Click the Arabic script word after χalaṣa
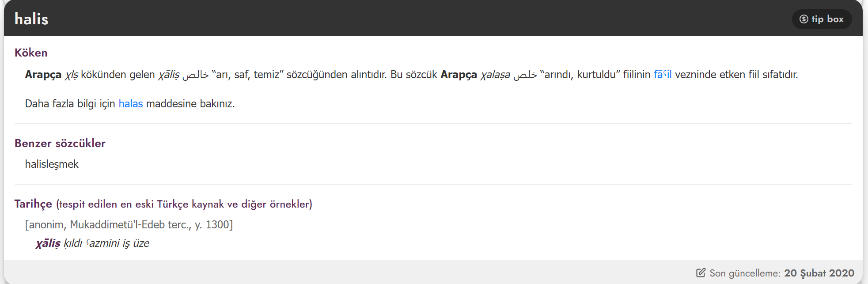The width and height of the screenshot is (868, 284). click(x=525, y=75)
